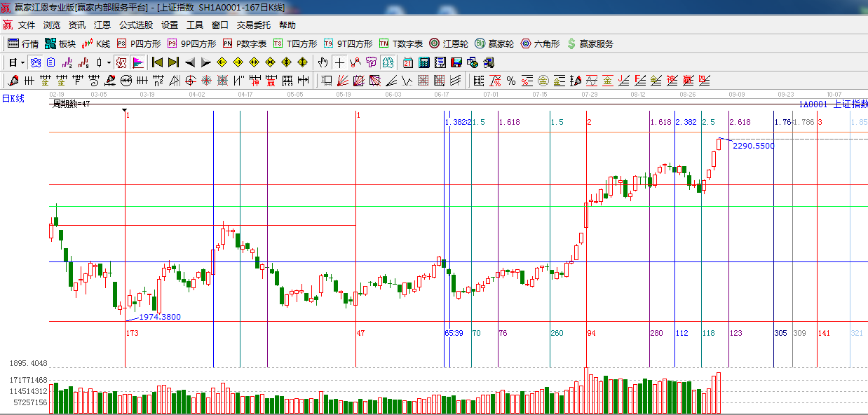Screen dimensions: 868x415
Task: Expand the 日 period dropdown arrow
Action: 22,62
